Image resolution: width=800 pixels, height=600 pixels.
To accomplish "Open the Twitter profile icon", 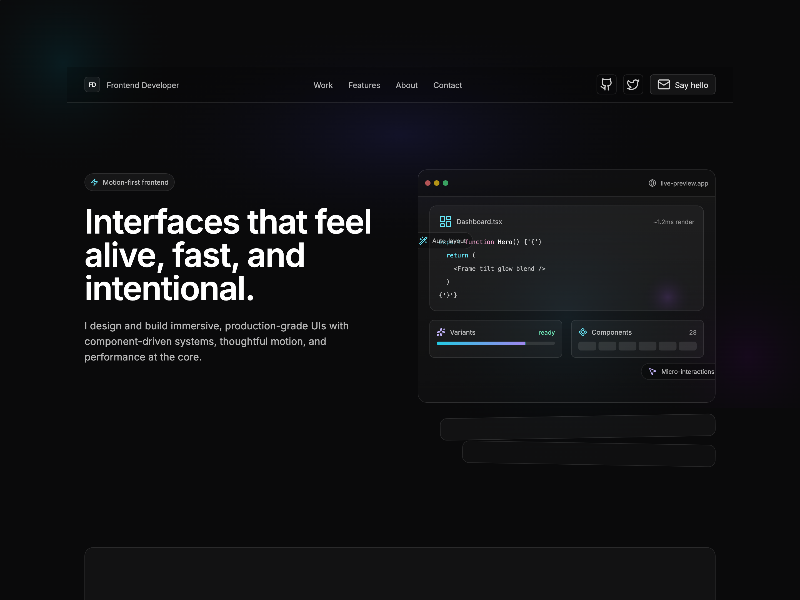I will [x=632, y=84].
